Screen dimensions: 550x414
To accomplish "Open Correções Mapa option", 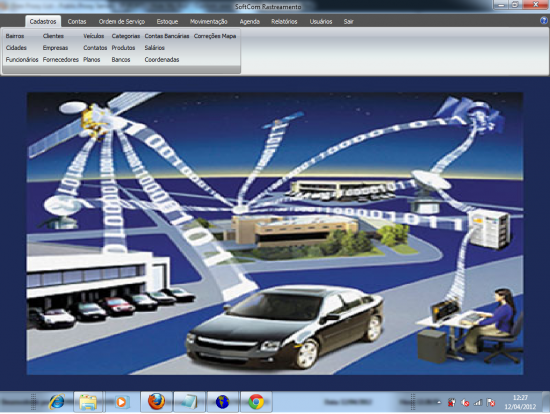I will [x=215, y=36].
